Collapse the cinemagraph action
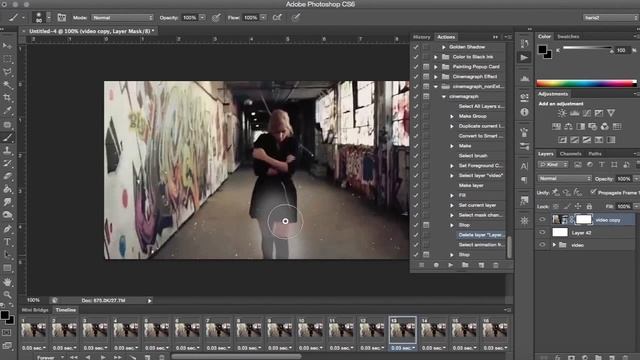This screenshot has width=640, height=360. (x=444, y=97)
